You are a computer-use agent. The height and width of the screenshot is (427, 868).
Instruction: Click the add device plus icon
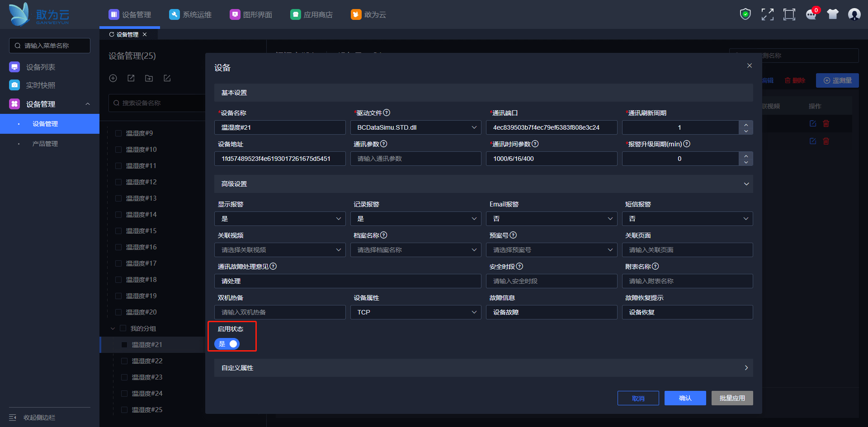pos(113,78)
